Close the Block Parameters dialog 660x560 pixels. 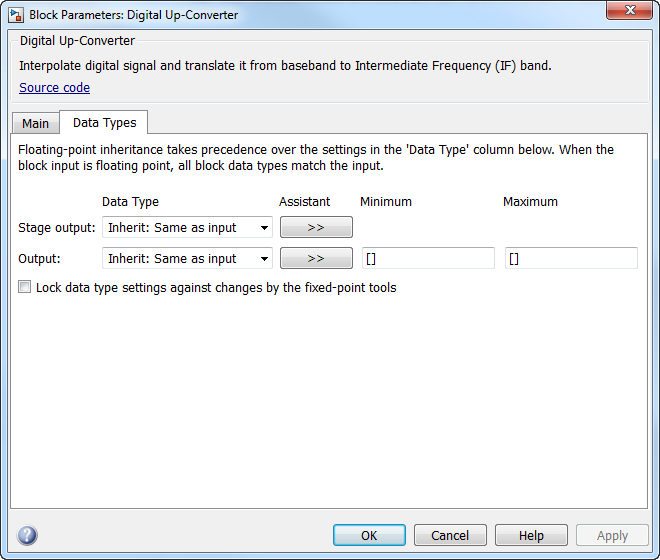click(x=629, y=10)
